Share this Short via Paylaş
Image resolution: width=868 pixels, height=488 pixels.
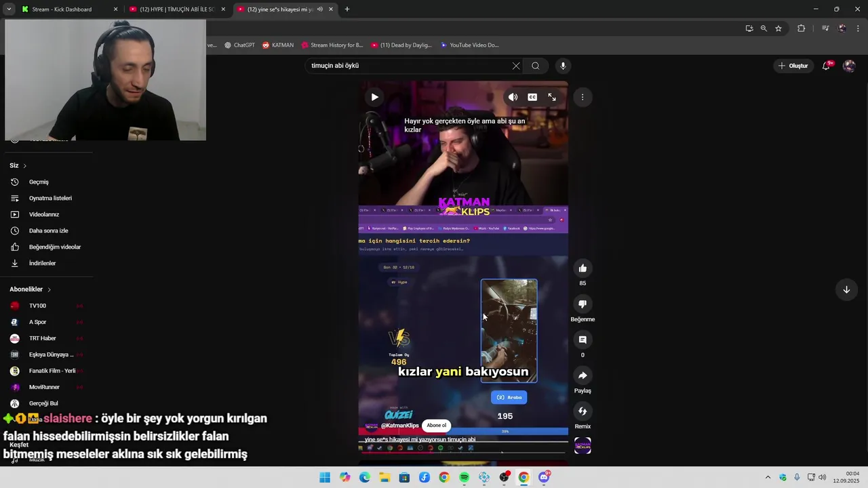[x=583, y=375]
